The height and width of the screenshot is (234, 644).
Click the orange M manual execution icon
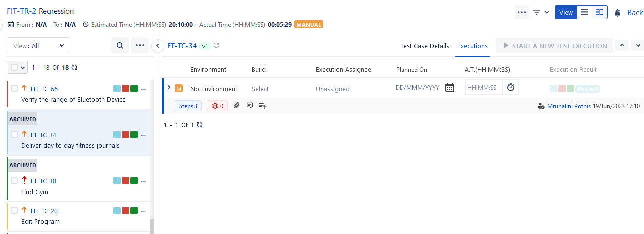point(179,89)
